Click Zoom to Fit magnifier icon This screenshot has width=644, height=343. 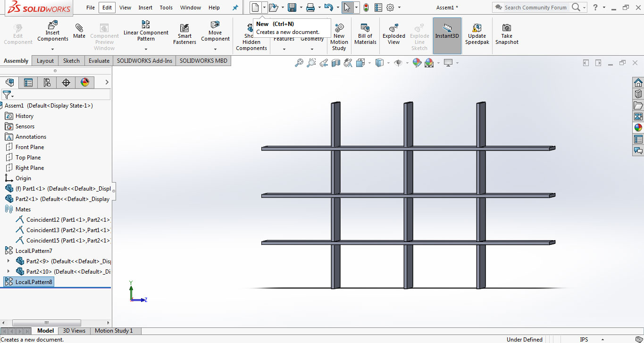coord(299,63)
